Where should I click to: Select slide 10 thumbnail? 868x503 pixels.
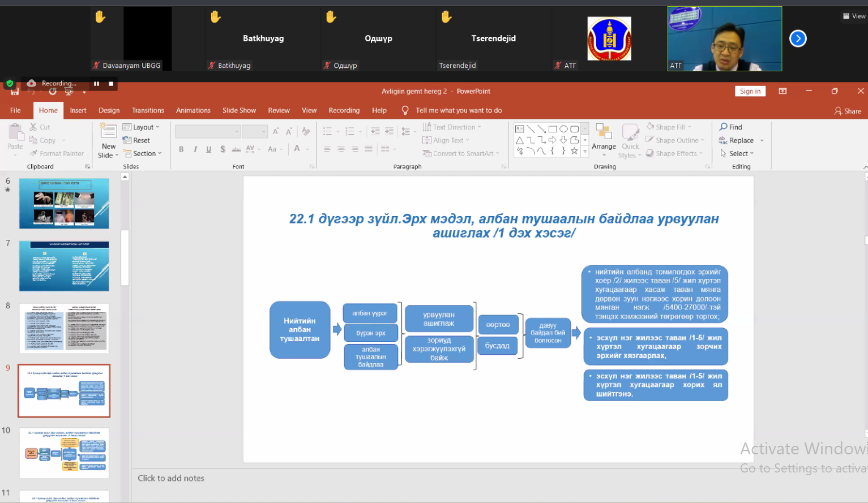(x=64, y=453)
